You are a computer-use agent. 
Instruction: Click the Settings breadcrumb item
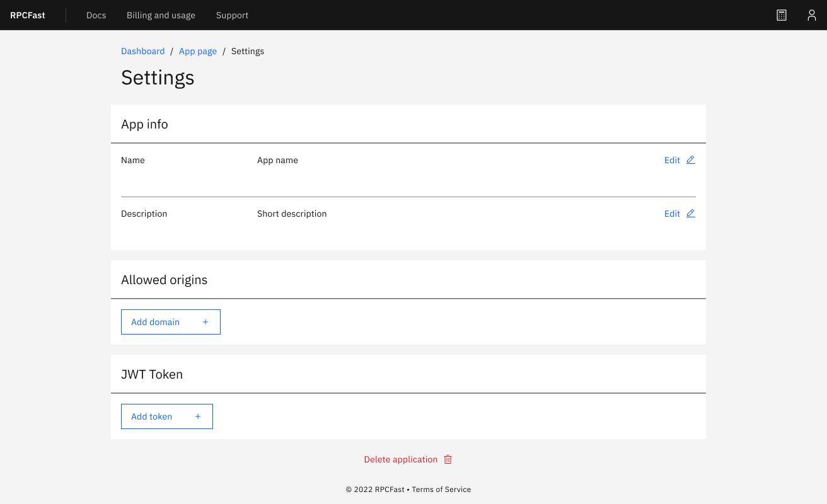pyautogui.click(x=248, y=51)
